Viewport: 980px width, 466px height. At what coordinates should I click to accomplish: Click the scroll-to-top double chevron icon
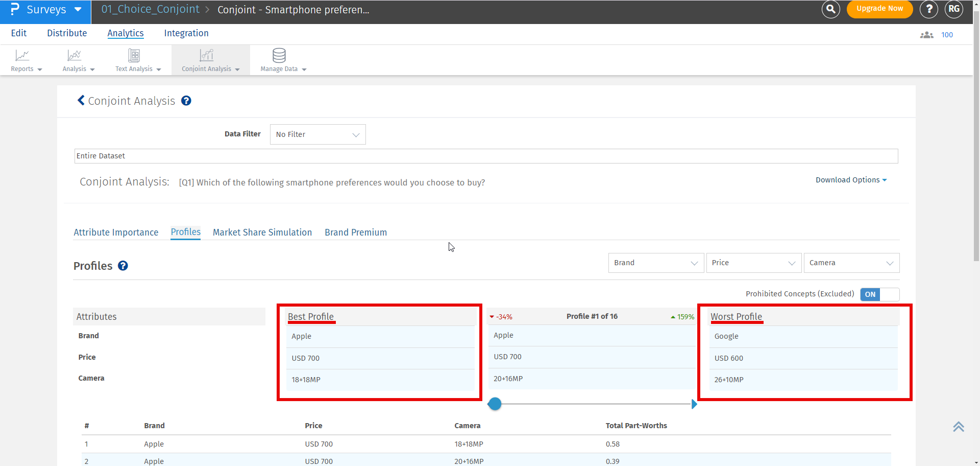pyautogui.click(x=958, y=427)
